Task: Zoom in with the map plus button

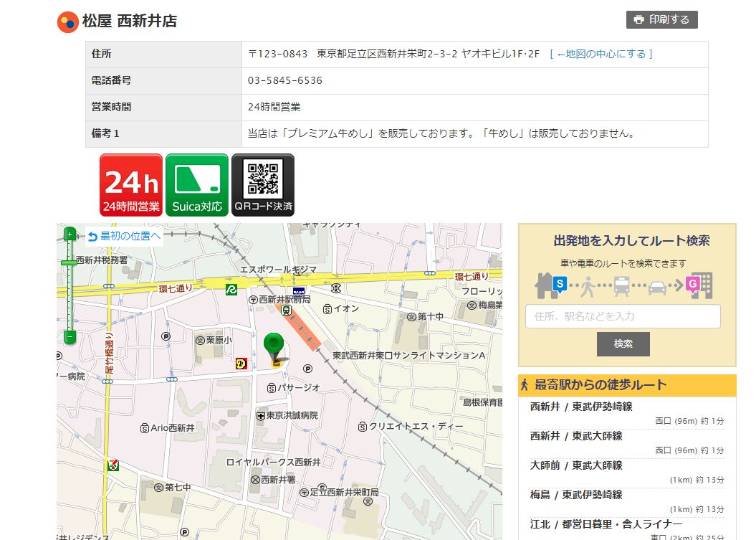Action: click(x=70, y=234)
